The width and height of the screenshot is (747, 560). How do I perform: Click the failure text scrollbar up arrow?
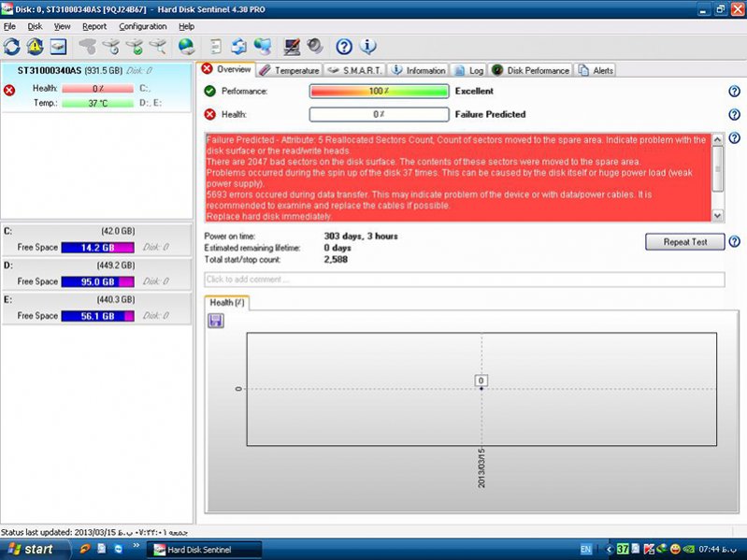tap(717, 139)
